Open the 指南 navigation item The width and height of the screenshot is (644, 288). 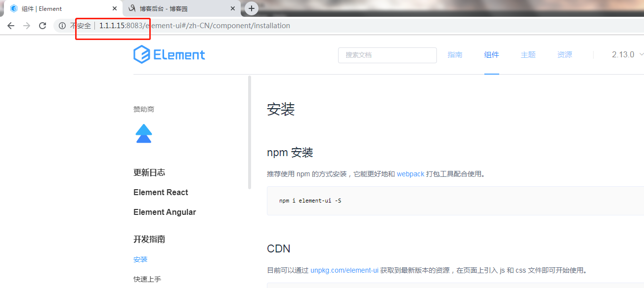pos(455,55)
